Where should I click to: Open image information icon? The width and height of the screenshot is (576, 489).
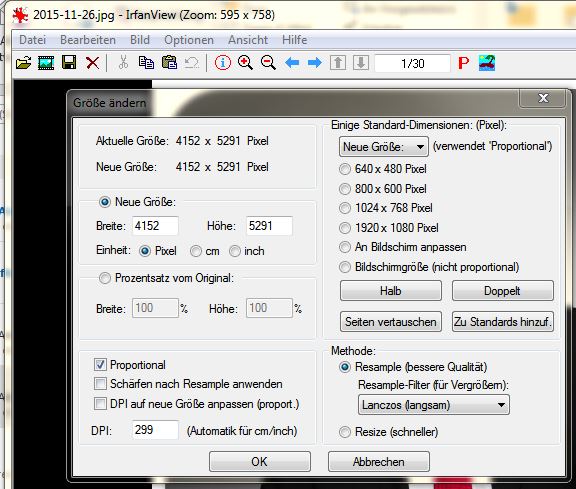tap(223, 62)
